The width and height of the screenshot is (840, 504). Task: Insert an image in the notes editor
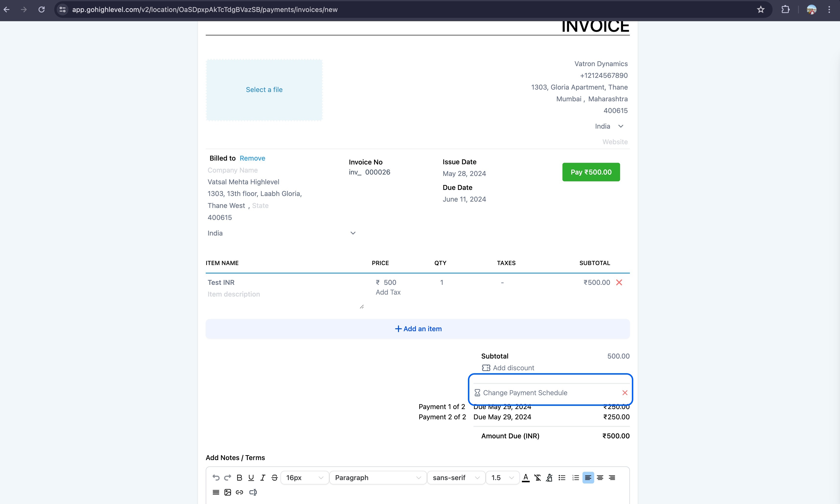click(x=228, y=492)
